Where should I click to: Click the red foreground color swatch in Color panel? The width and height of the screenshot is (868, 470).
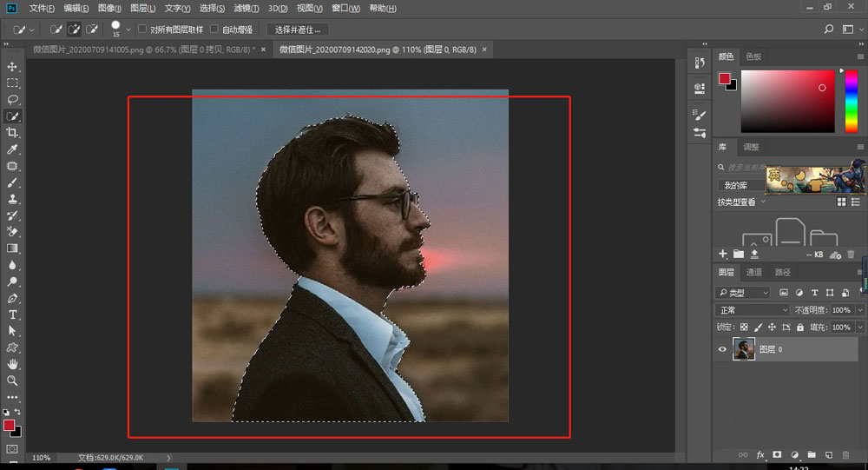tap(724, 78)
